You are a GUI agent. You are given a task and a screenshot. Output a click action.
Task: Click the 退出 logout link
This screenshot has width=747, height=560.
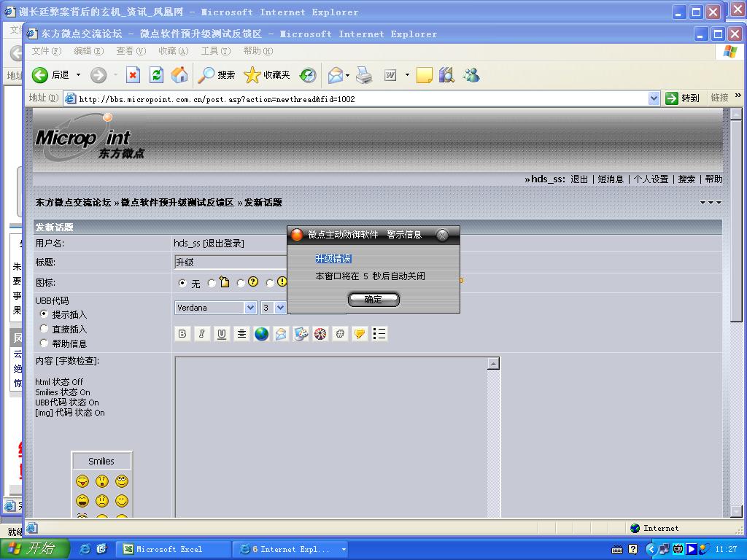coord(578,179)
